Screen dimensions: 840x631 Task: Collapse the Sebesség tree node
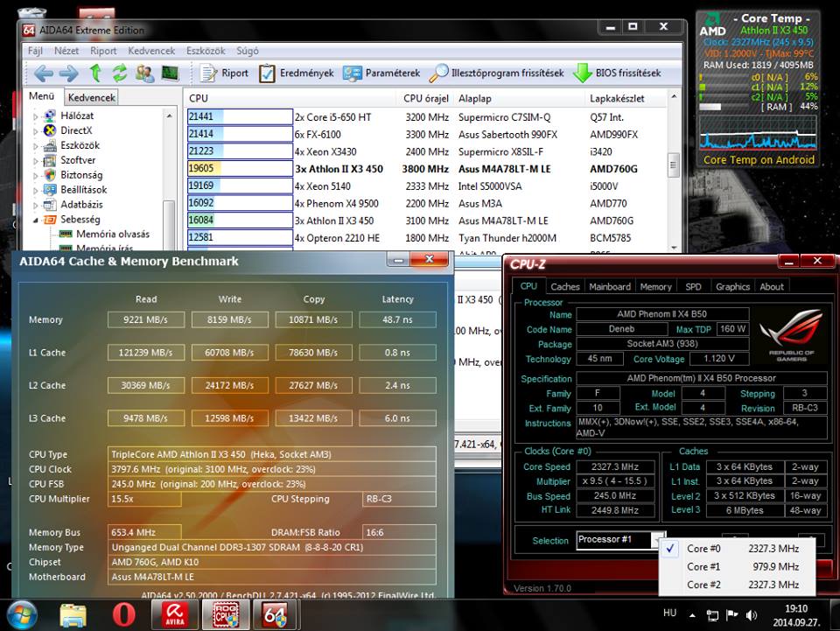(35, 220)
